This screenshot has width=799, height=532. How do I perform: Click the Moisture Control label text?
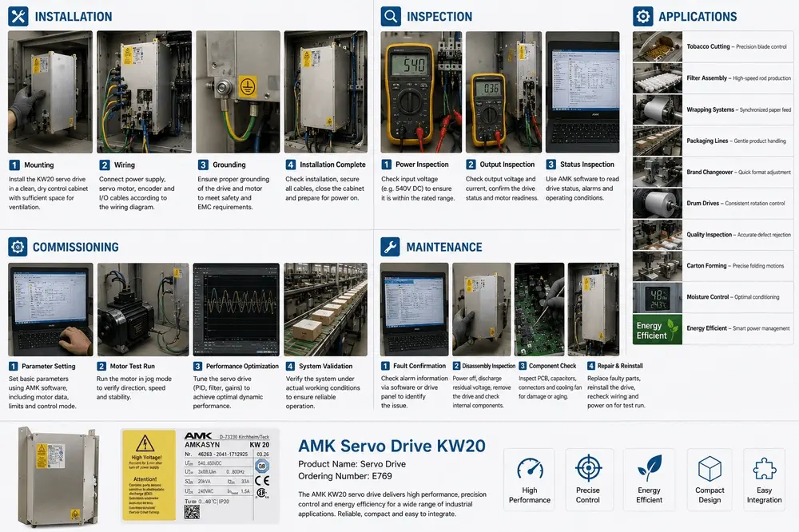click(x=707, y=296)
